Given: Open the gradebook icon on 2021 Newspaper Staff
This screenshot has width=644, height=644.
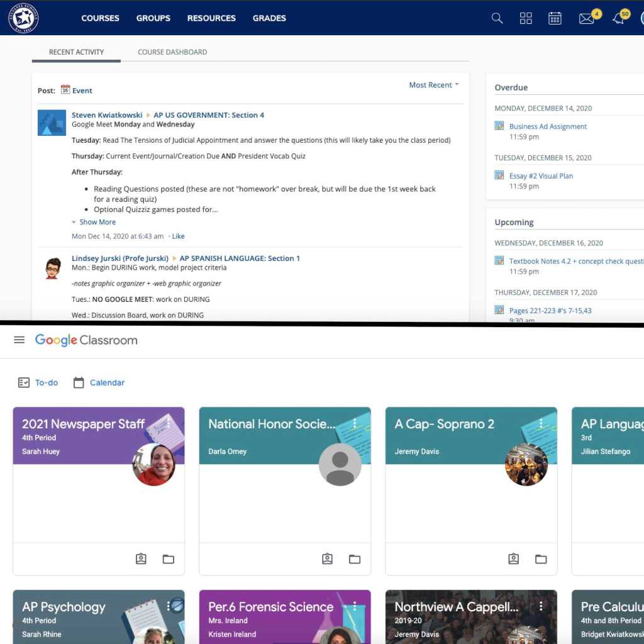Looking at the screenshot, I should (141, 558).
